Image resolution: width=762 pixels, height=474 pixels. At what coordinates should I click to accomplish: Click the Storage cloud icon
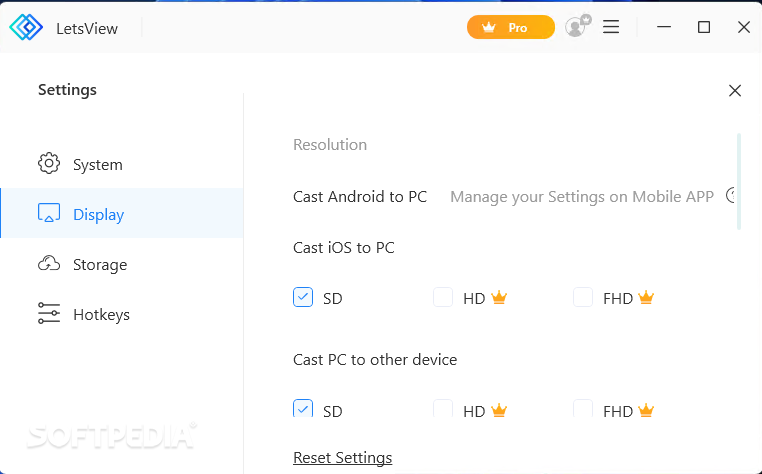point(49,263)
